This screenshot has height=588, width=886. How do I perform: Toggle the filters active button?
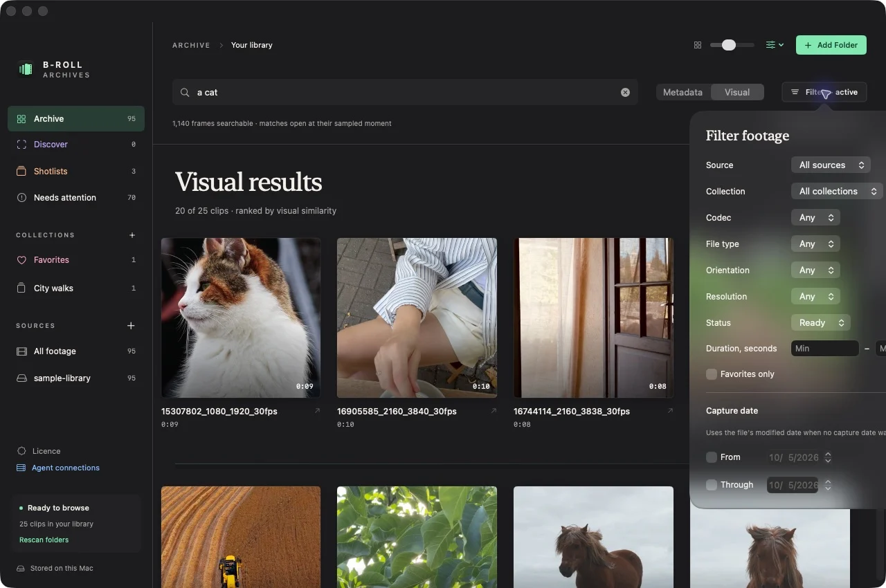coord(824,92)
